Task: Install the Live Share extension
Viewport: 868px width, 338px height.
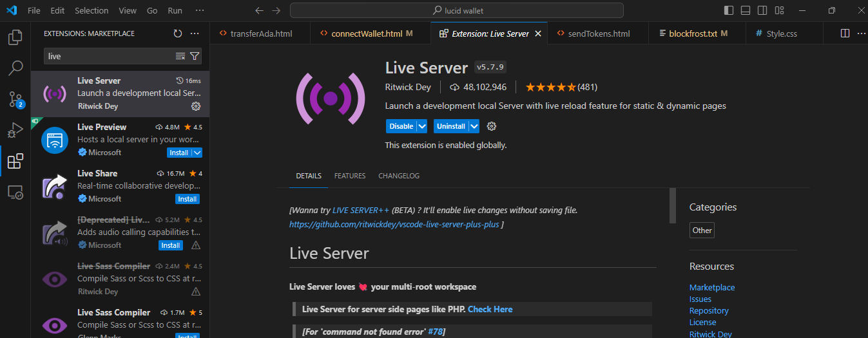Action: pyautogui.click(x=188, y=199)
